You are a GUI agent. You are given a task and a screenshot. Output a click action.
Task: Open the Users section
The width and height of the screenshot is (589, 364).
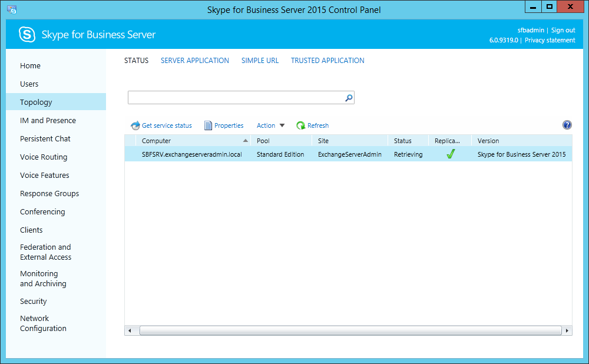[x=29, y=84]
